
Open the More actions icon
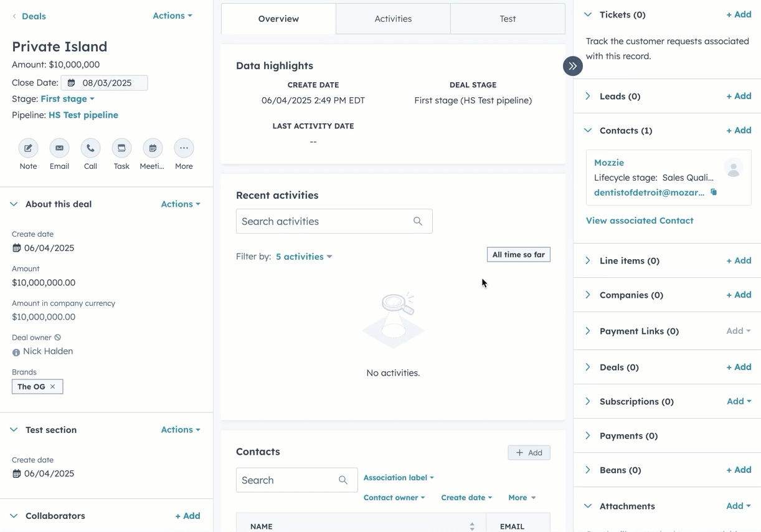pyautogui.click(x=183, y=148)
